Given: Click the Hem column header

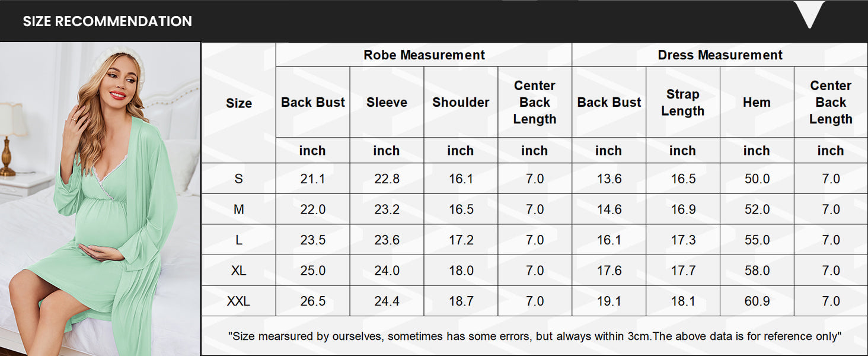Looking at the screenshot, I should pos(757,102).
